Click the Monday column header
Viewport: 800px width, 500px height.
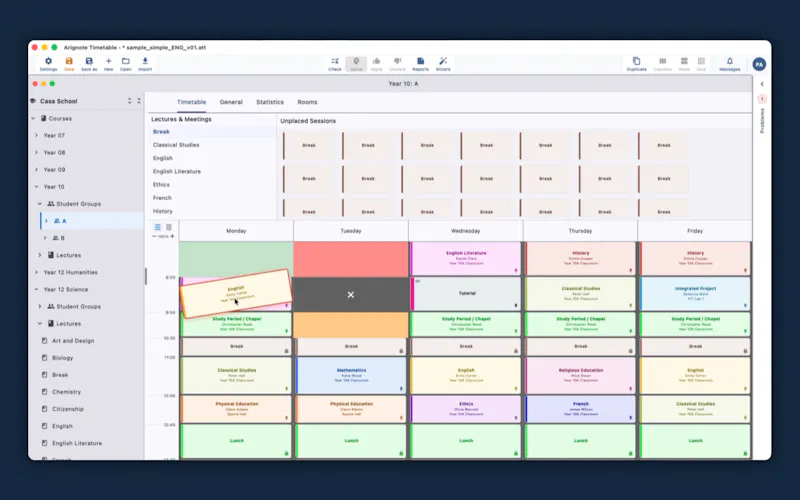coord(236,231)
